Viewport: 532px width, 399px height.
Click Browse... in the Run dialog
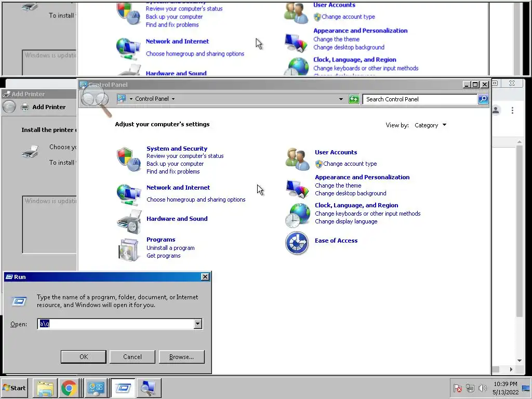(181, 357)
